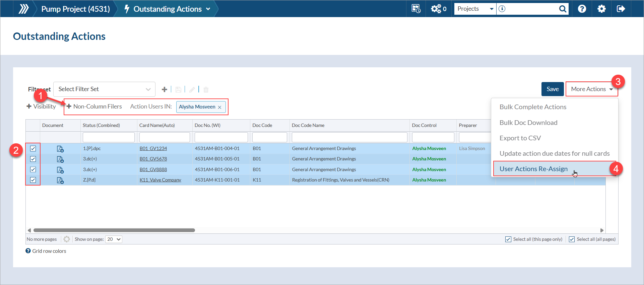The width and height of the screenshot is (644, 285).
Task: Uncheck the B01_GV5678 row checkbox
Action: [33, 159]
